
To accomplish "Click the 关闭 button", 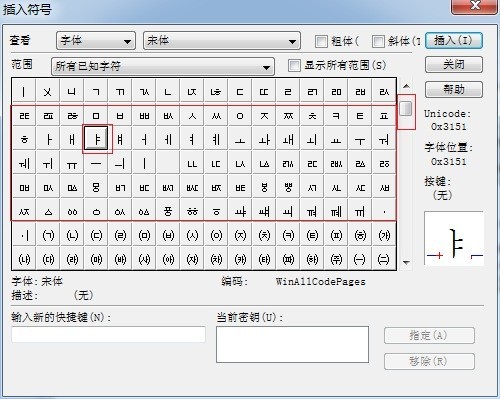I will click(454, 65).
